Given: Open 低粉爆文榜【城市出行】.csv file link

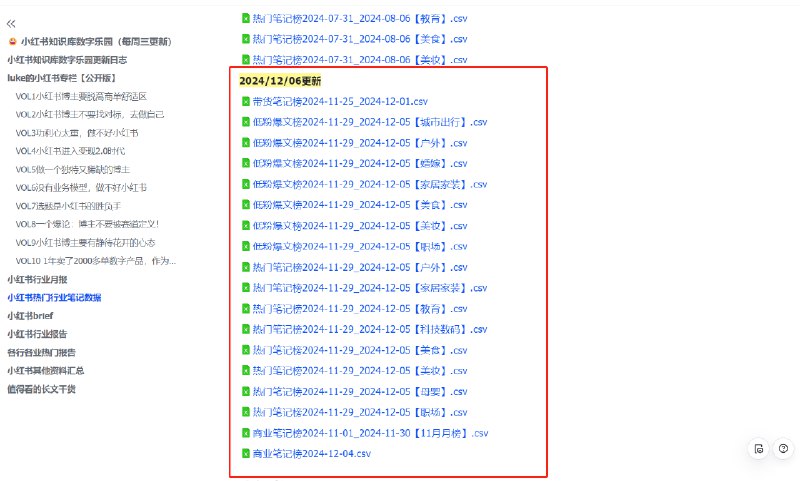Looking at the screenshot, I should [370, 122].
